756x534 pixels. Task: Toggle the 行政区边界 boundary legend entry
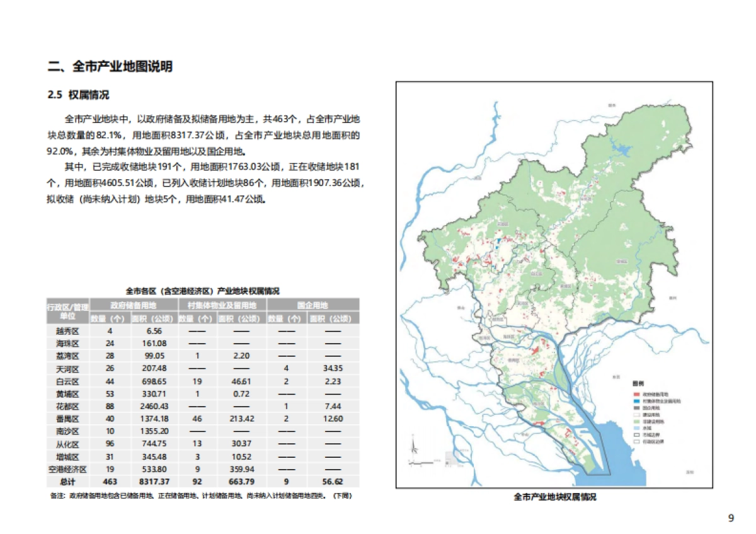pyautogui.click(x=636, y=441)
